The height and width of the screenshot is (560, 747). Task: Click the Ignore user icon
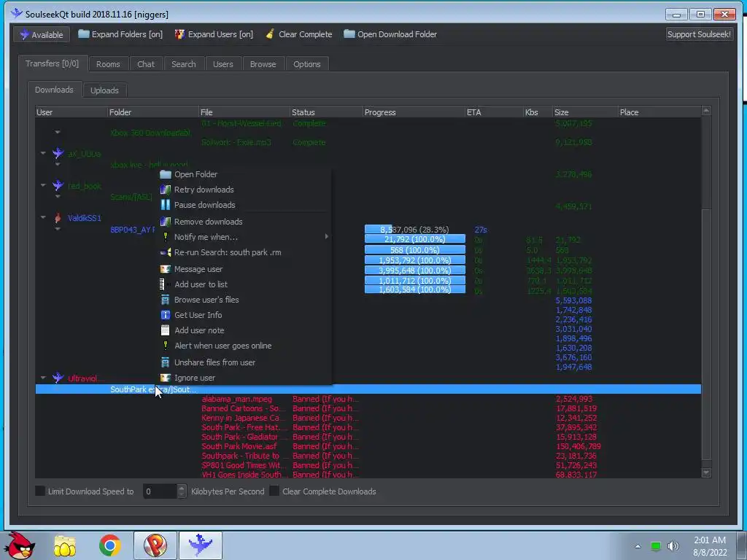(x=166, y=378)
